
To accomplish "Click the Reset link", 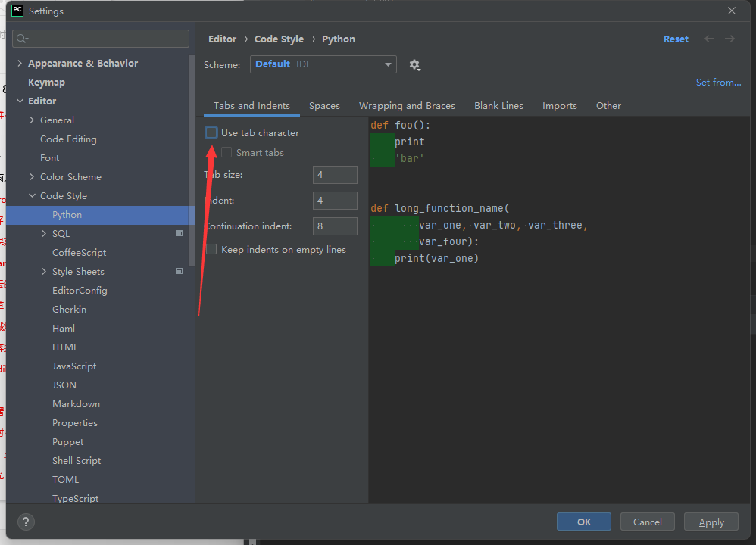I will 676,39.
